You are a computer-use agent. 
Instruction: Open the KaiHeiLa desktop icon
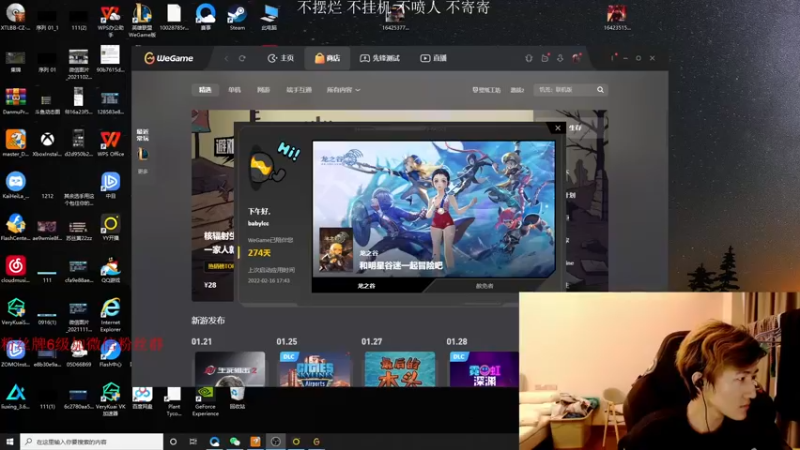point(16,185)
